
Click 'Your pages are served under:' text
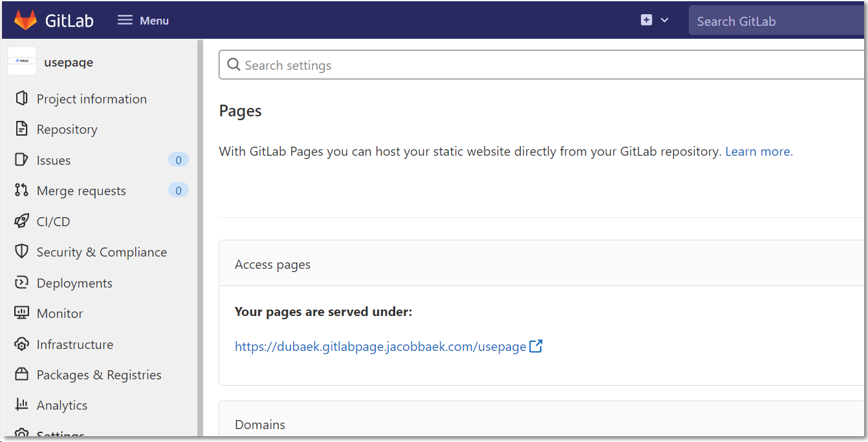(323, 311)
